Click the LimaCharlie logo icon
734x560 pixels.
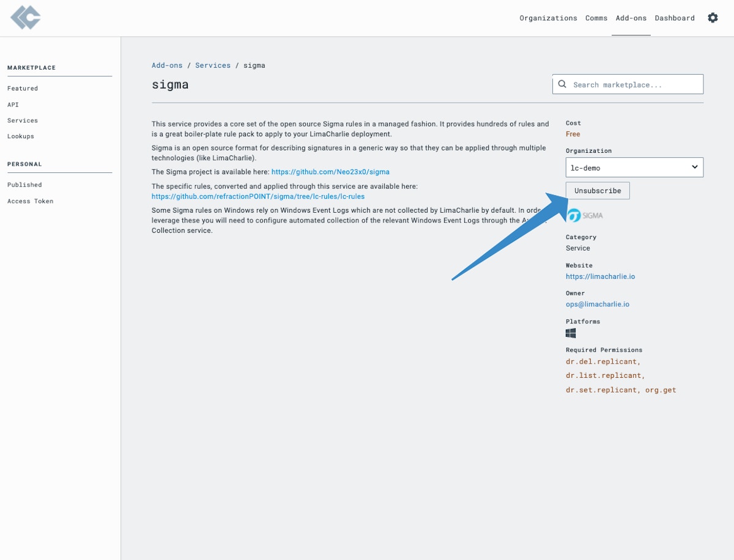26,18
